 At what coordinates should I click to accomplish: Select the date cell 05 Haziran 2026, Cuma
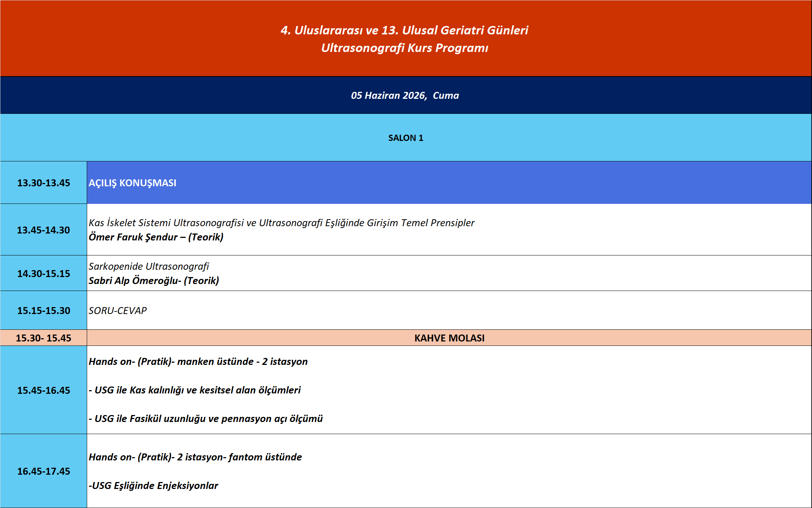click(405, 96)
